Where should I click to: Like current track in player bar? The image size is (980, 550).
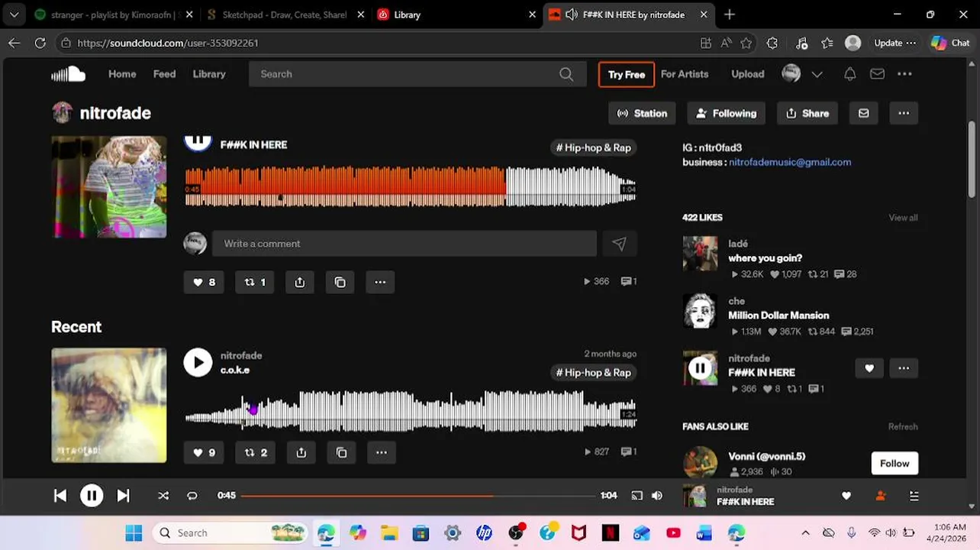click(846, 496)
